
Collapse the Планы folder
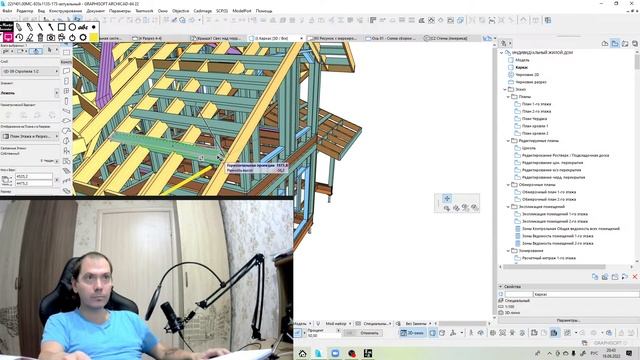click(x=509, y=97)
